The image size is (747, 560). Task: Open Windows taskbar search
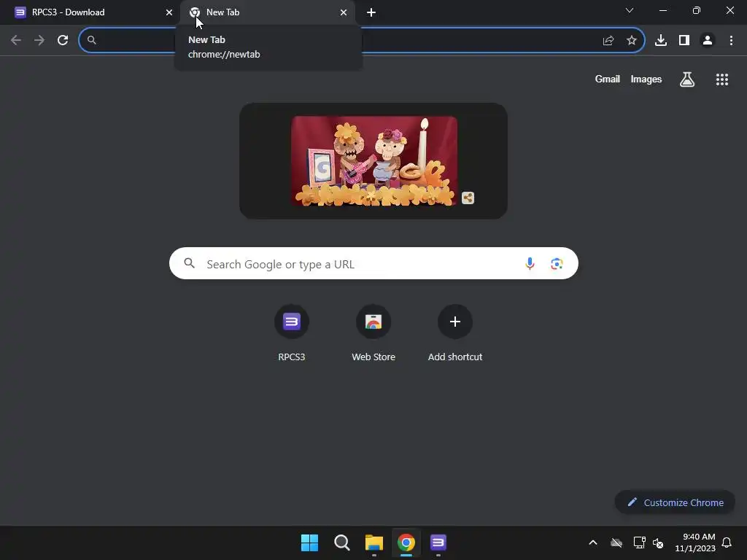pos(342,542)
